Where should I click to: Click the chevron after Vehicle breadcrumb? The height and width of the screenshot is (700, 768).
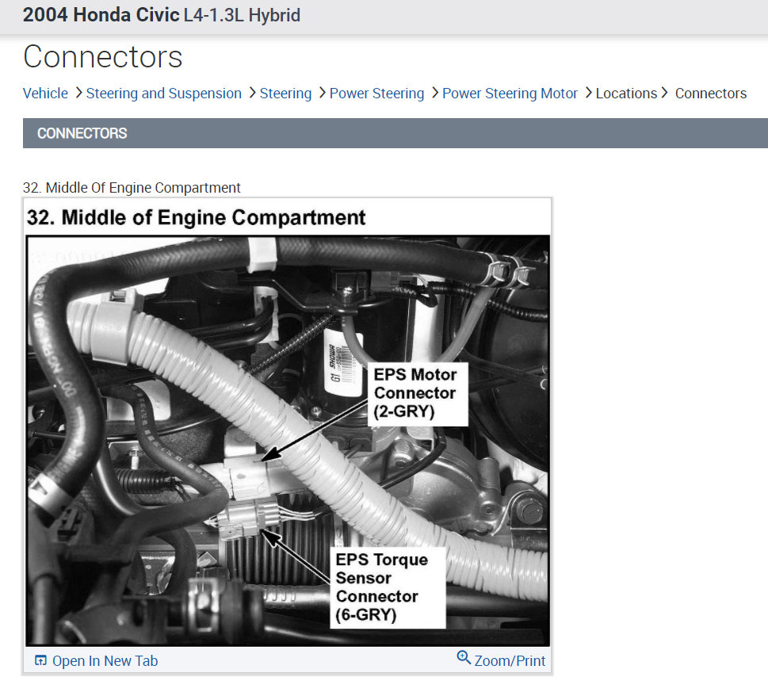pyautogui.click(x=78, y=93)
